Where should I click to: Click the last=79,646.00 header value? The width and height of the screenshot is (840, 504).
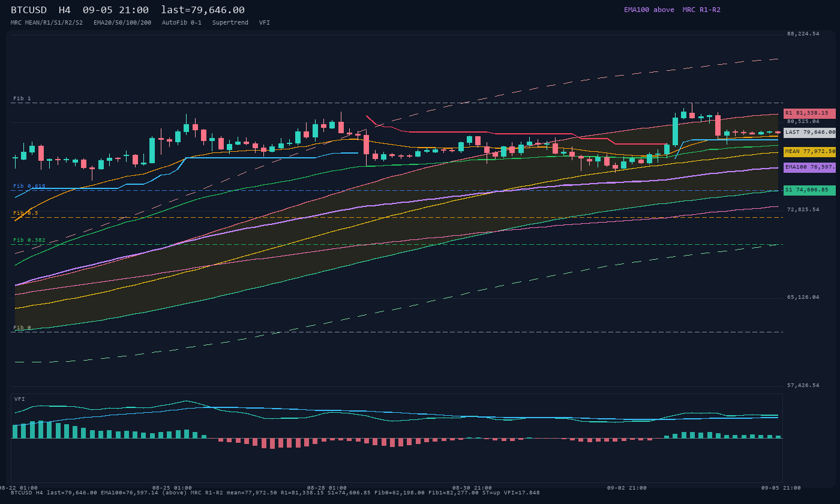coord(203,10)
